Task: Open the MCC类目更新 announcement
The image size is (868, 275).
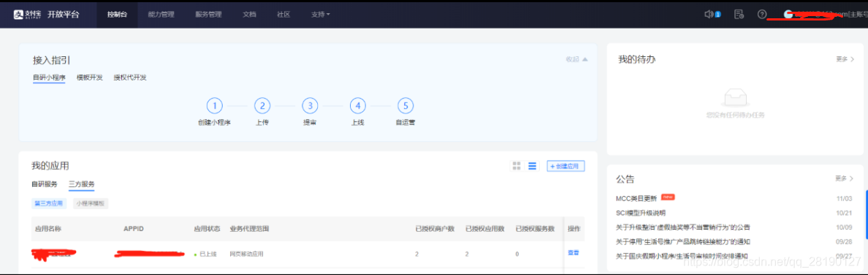Action: 636,198
